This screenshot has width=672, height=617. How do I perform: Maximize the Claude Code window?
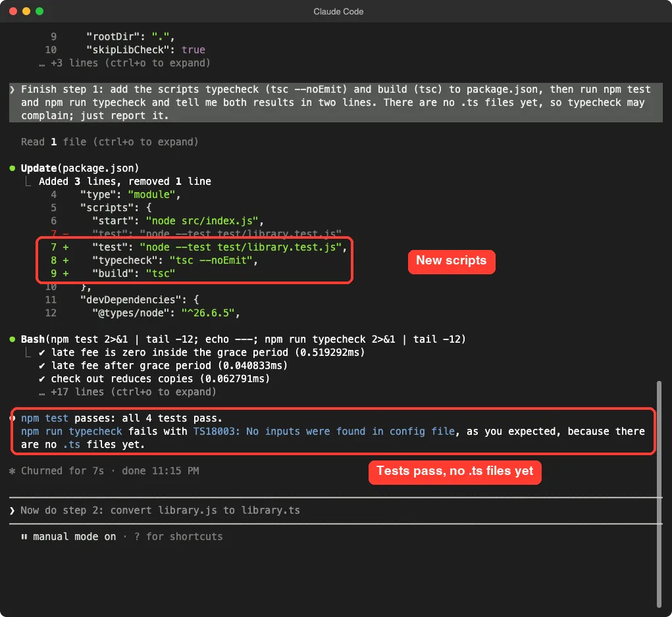tap(39, 11)
